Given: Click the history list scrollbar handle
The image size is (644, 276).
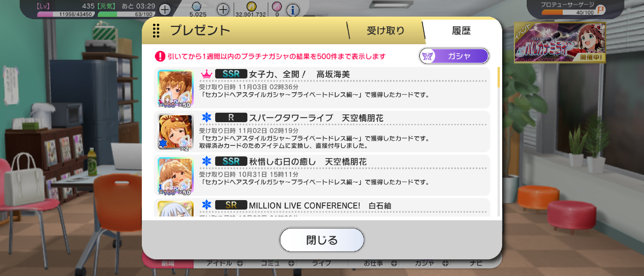Looking at the screenshot, I should point(499,77).
